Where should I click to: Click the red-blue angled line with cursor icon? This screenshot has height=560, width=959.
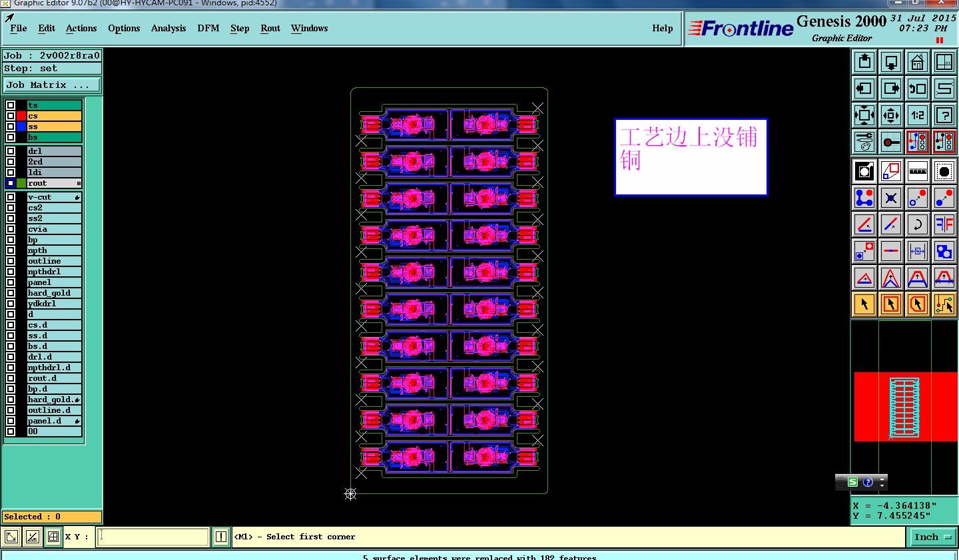click(864, 224)
